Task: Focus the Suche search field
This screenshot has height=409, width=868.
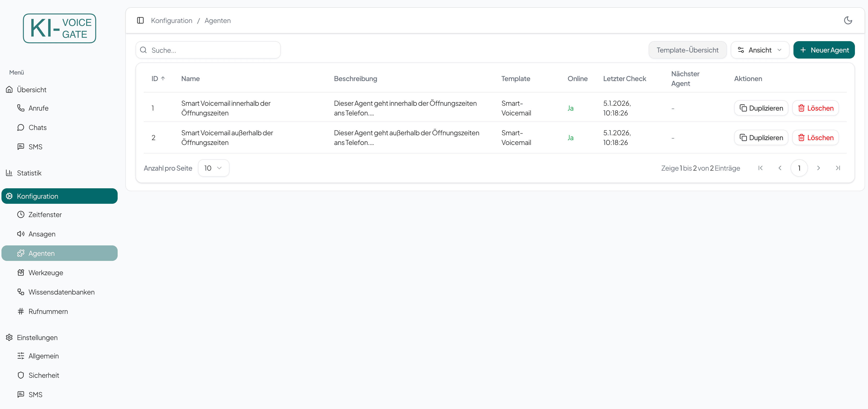Action: point(212,50)
